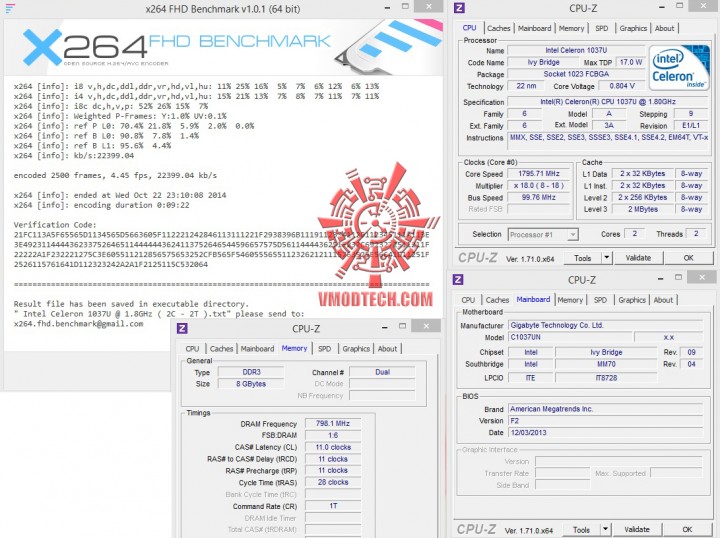Click the Max TDP 17.0 W value
Screen dimensions: 720x538
[631, 62]
